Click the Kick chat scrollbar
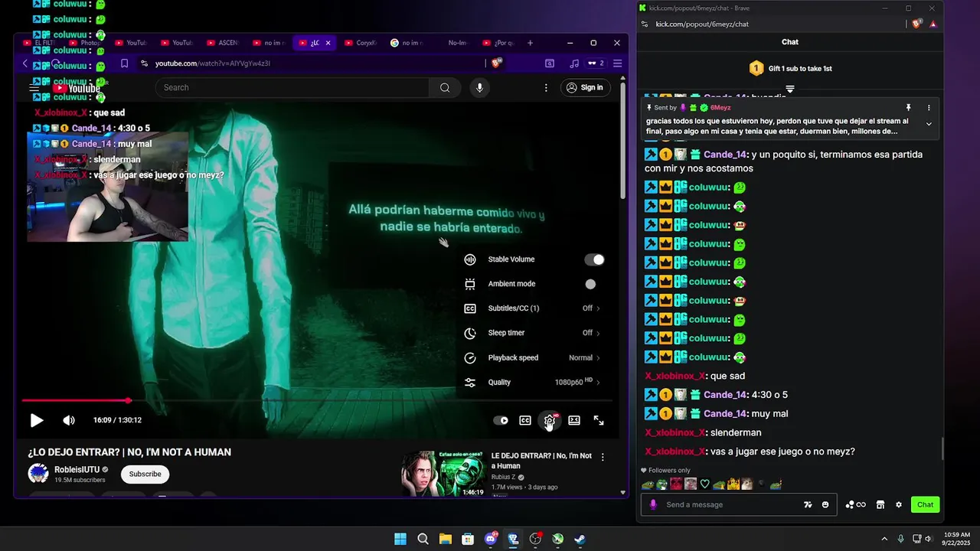 click(x=942, y=448)
